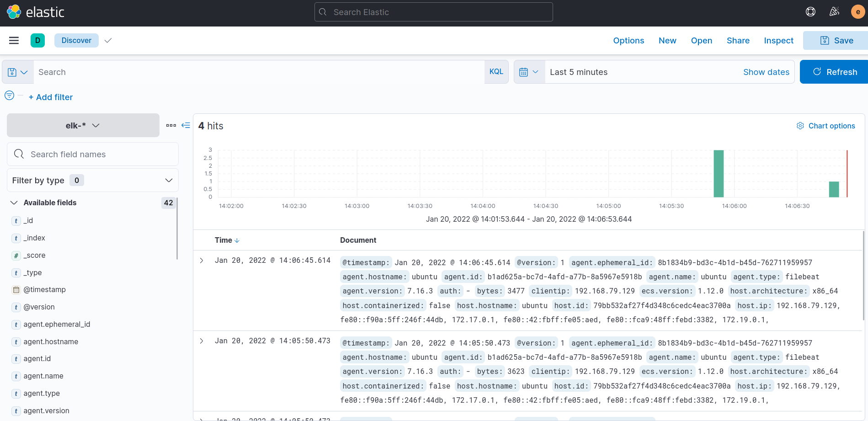Click the Elastic logo
Image resolution: width=868 pixels, height=421 pixels.
(36, 12)
